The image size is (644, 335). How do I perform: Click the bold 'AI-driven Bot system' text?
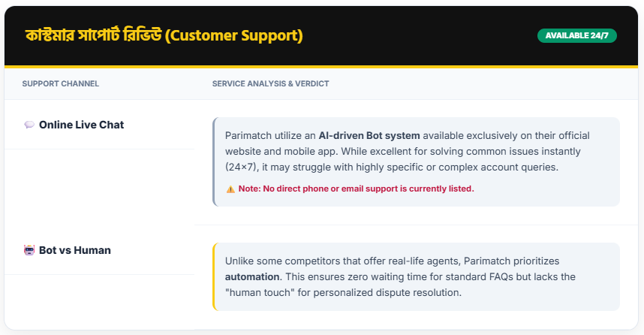click(369, 135)
